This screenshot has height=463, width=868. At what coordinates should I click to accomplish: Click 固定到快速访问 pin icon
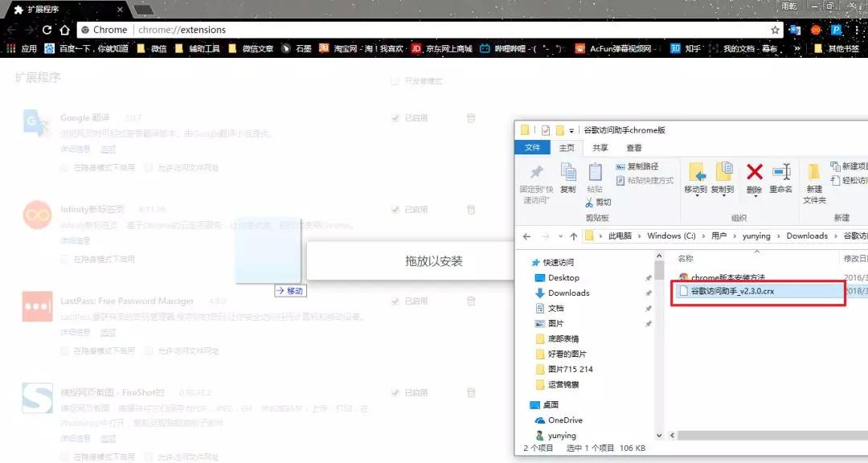[536, 172]
